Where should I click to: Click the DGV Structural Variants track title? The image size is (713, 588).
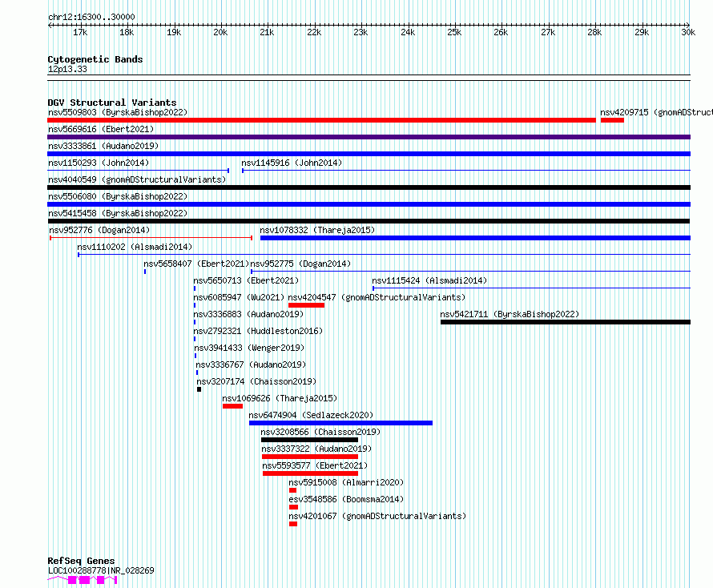[x=112, y=103]
